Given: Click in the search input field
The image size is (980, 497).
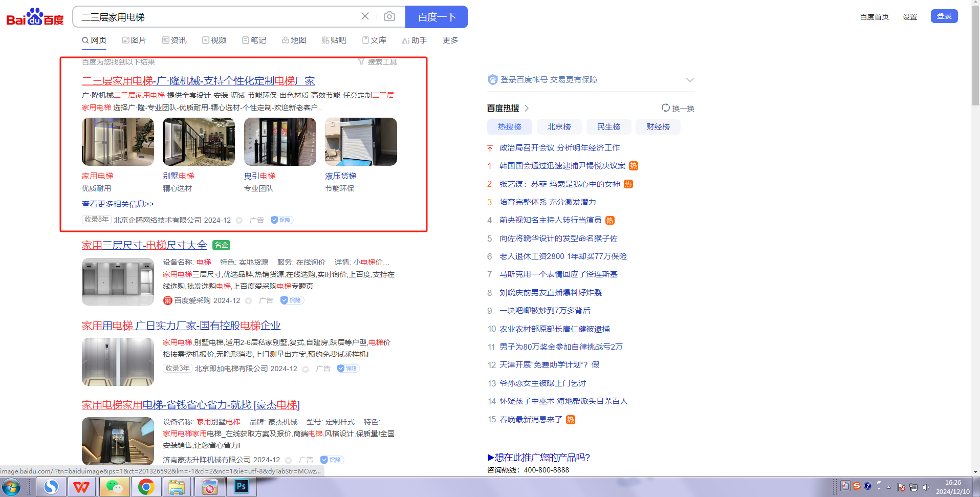Looking at the screenshot, I should tap(215, 17).
